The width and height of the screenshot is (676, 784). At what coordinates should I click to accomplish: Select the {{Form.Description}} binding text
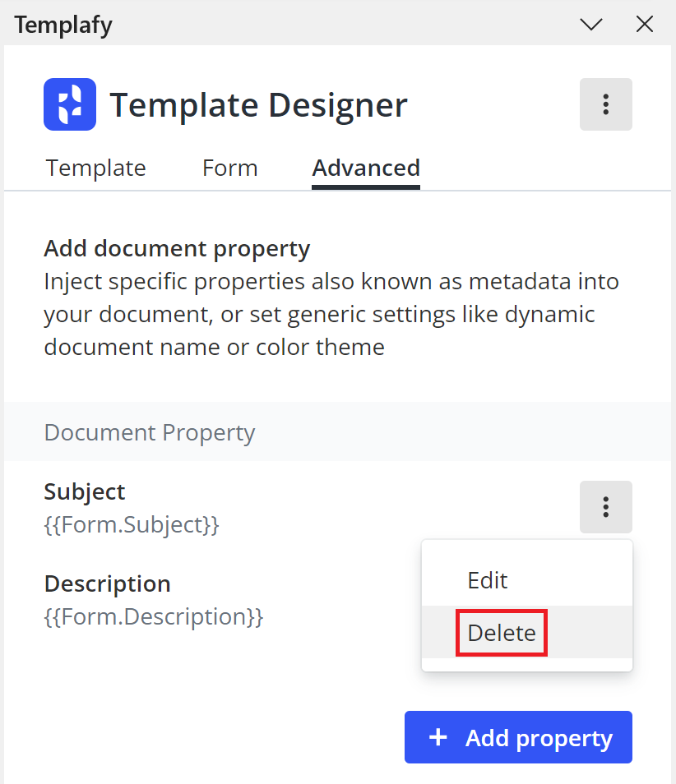[154, 616]
